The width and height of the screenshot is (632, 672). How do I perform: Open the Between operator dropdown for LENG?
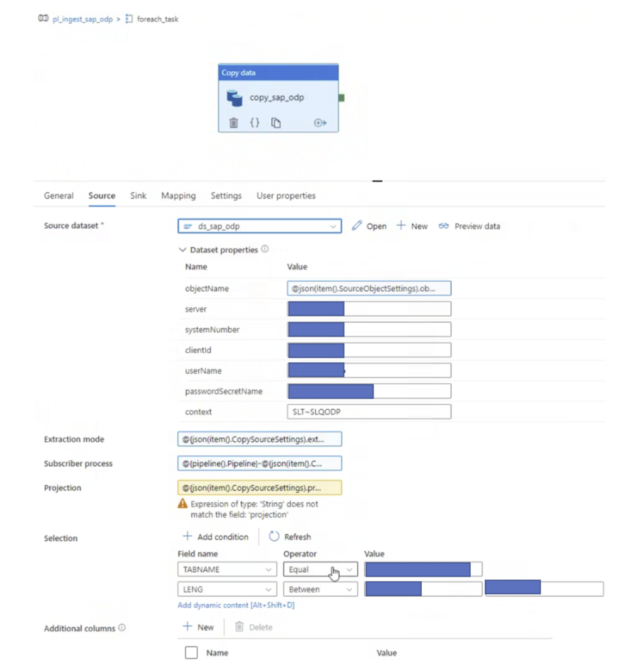tap(349, 588)
